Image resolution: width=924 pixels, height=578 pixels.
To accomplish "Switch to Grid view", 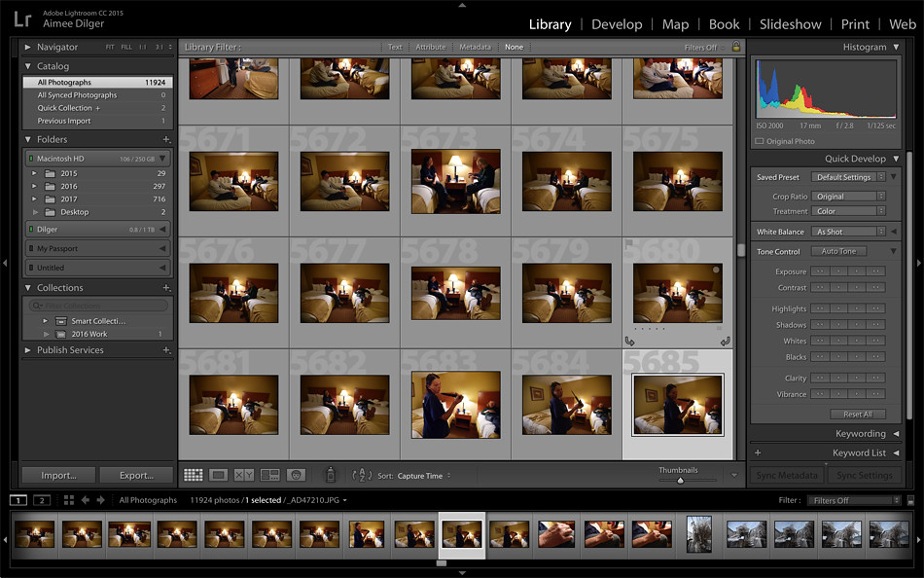I will pyautogui.click(x=194, y=475).
